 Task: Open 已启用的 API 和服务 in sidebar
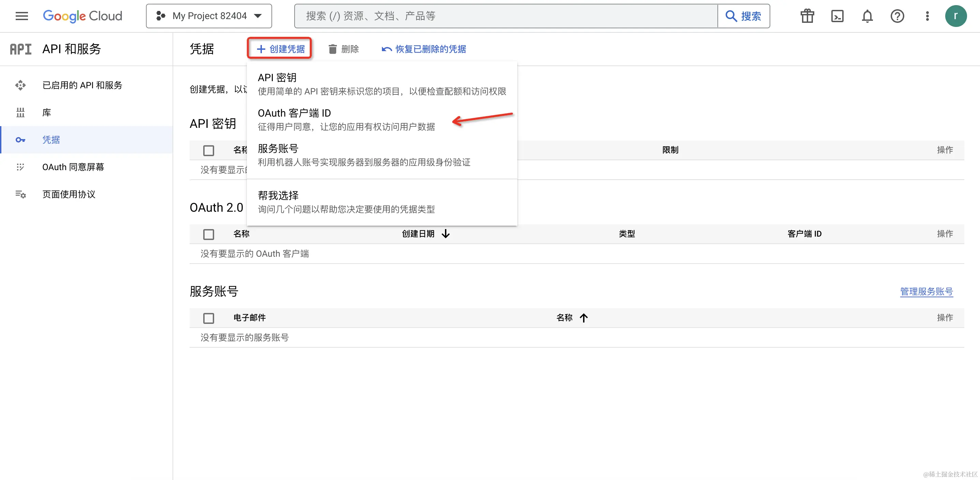(x=87, y=85)
